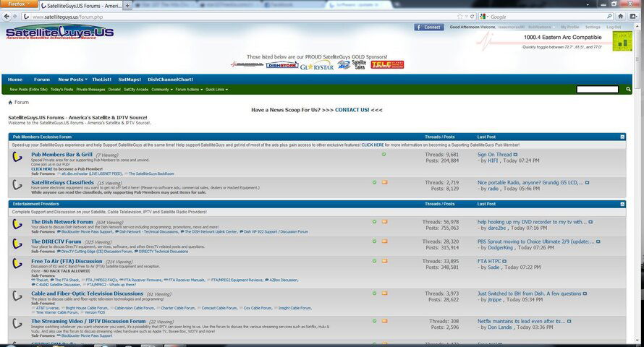Open SatCity Arcade link

click(136, 90)
